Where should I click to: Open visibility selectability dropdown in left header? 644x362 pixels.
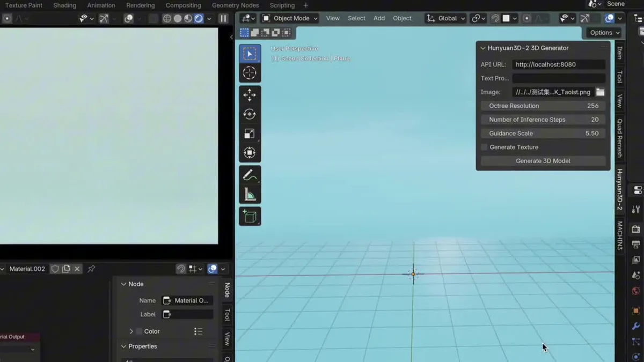click(x=86, y=18)
